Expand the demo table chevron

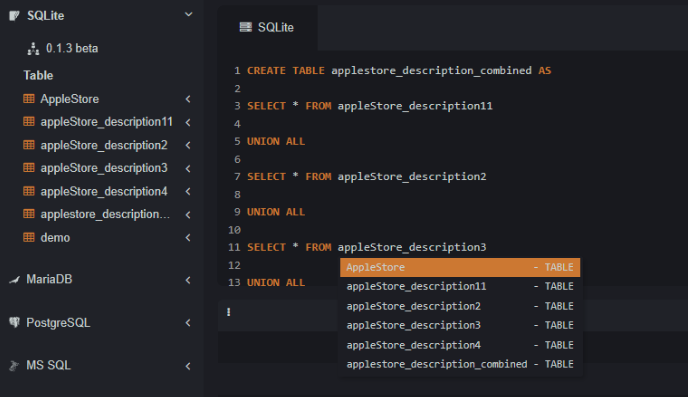pos(188,238)
